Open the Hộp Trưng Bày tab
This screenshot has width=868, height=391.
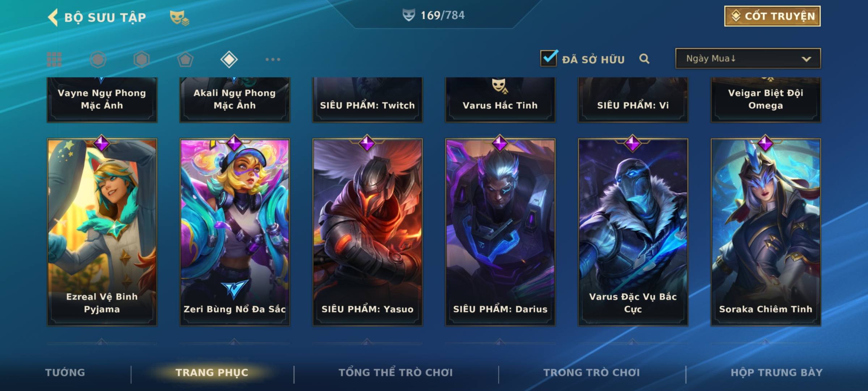click(x=776, y=373)
